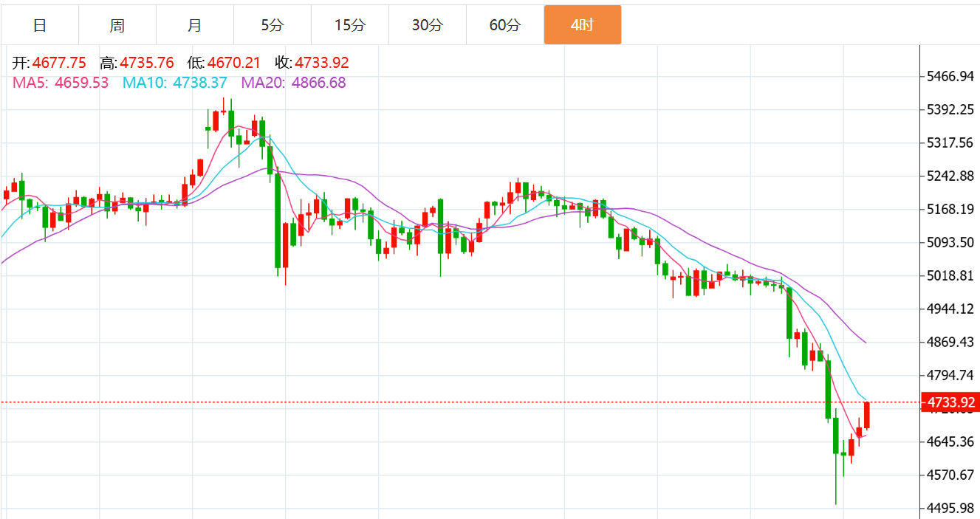Switch to the 日 (daily) timeframe tab
This screenshot has height=519, width=980.
pyautogui.click(x=40, y=25)
